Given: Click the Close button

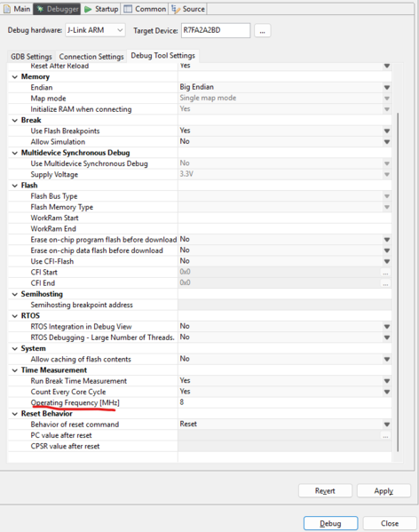Looking at the screenshot, I should click(x=390, y=523).
